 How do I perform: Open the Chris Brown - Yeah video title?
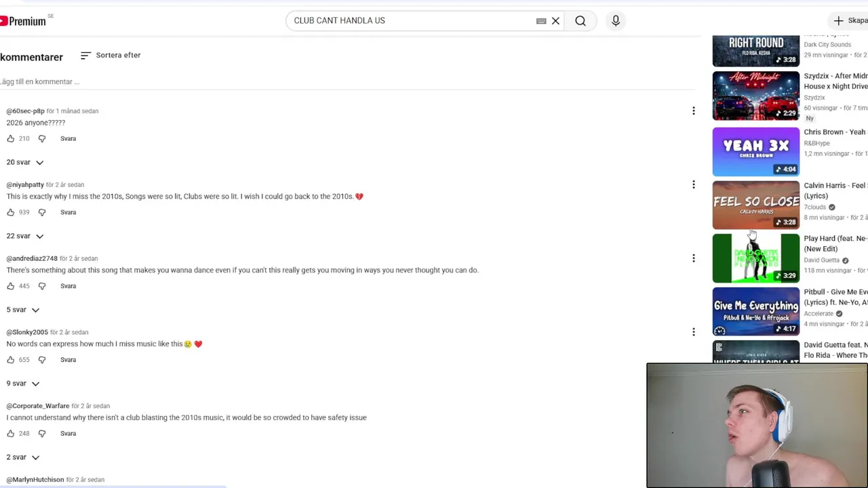[835, 133]
